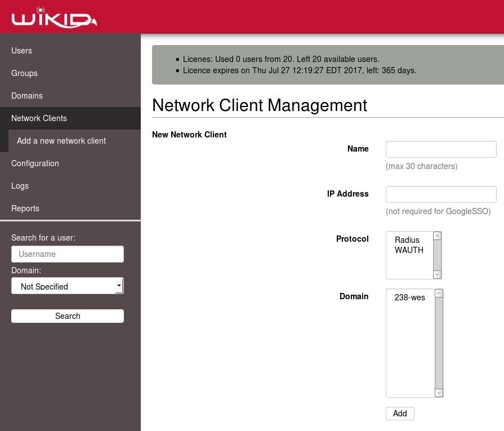
Task: Click the Username search field
Action: tap(67, 254)
